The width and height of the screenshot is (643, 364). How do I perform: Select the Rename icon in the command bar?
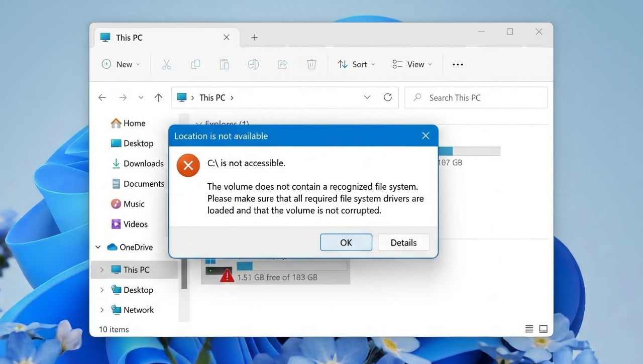253,64
